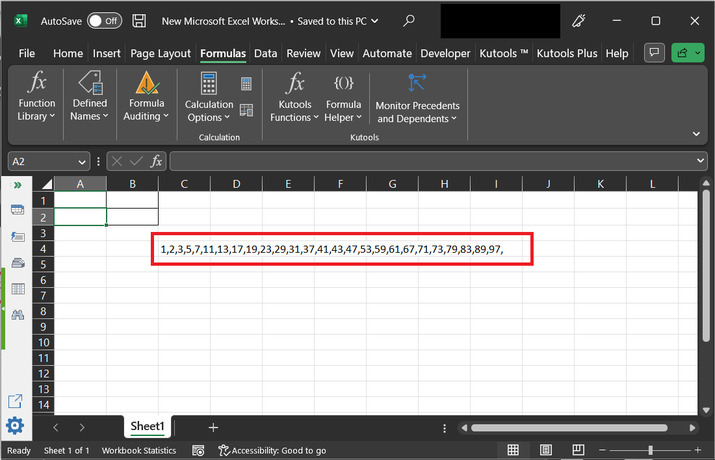Click the Calculate Now calculator icon

[246, 83]
